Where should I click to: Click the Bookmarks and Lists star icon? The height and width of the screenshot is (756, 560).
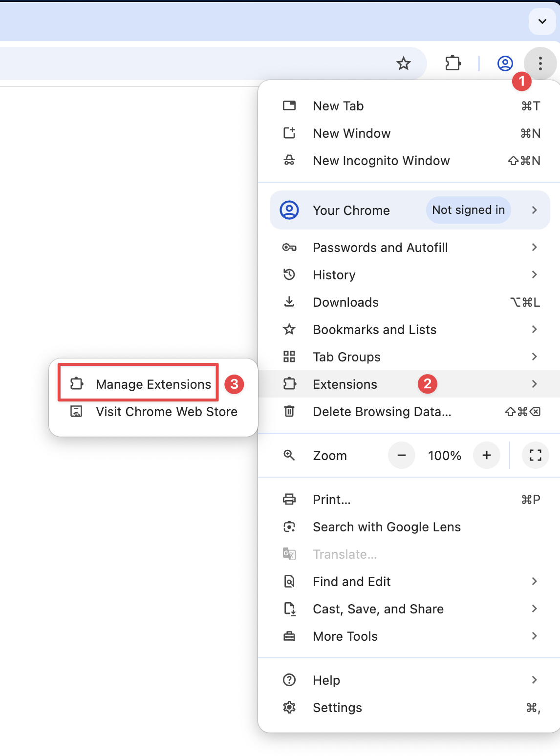[x=289, y=330]
